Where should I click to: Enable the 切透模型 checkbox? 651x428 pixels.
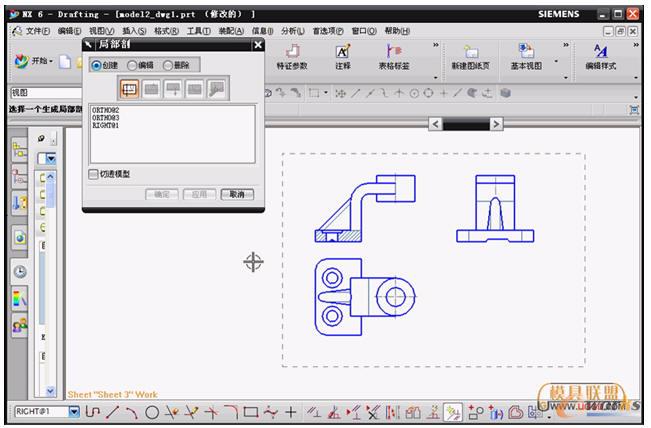click(94, 174)
